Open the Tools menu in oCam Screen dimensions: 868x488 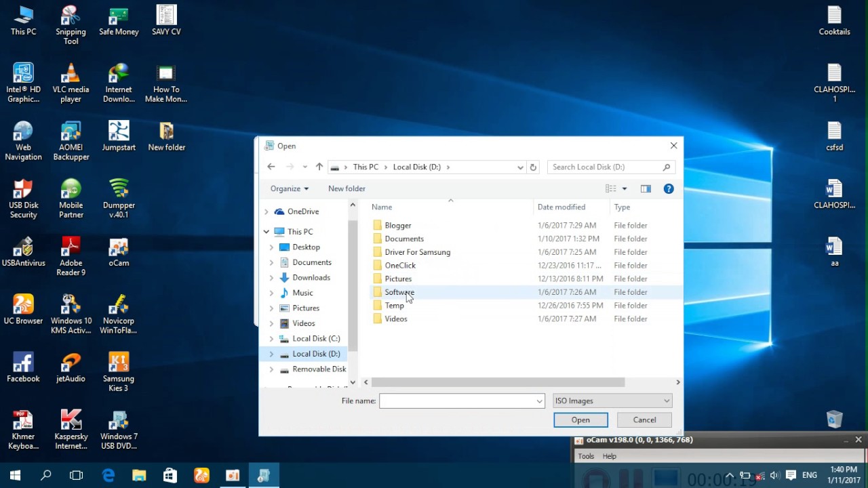[586, 456]
